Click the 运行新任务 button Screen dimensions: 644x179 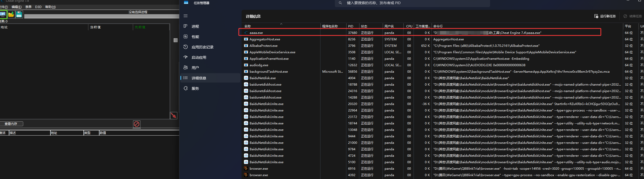point(605,16)
